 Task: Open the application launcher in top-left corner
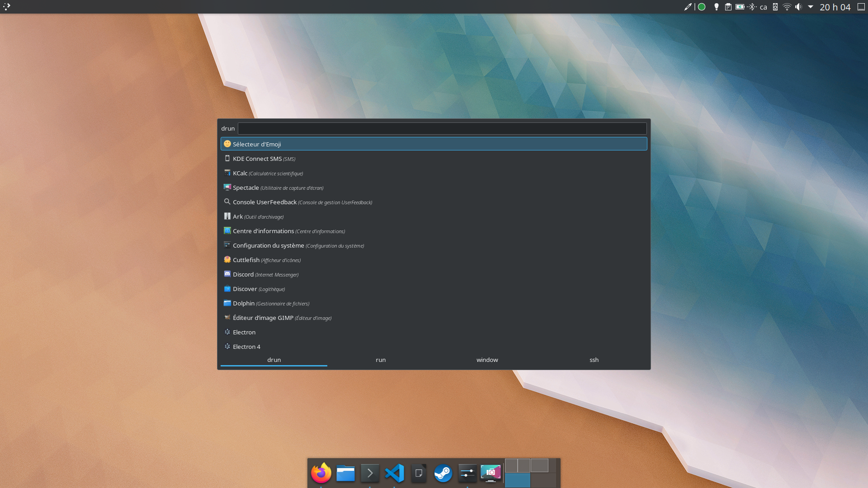(6, 6)
